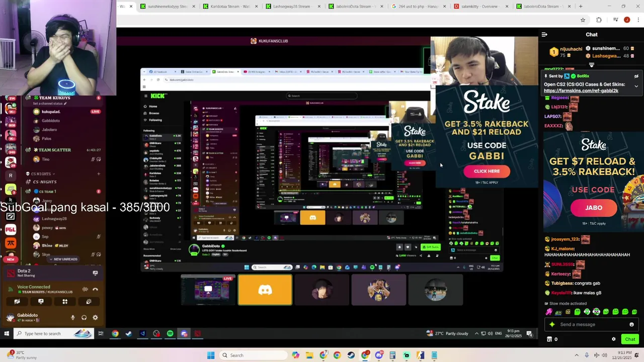
Task: Collapse the Kick chat panel
Action: point(544,35)
